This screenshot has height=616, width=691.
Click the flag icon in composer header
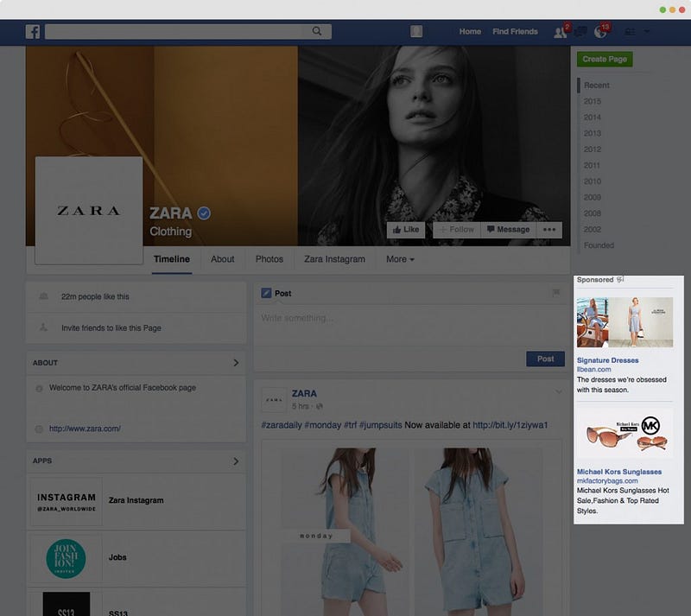coord(556,292)
